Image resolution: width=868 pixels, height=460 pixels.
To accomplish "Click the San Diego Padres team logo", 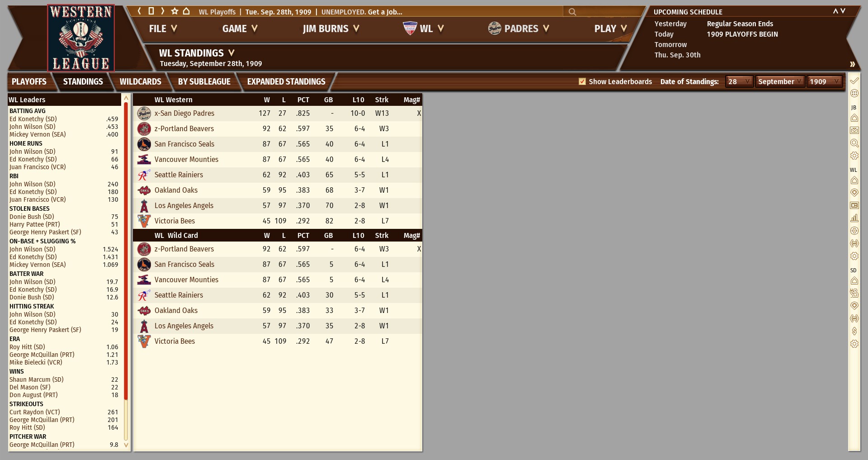I will click(144, 114).
